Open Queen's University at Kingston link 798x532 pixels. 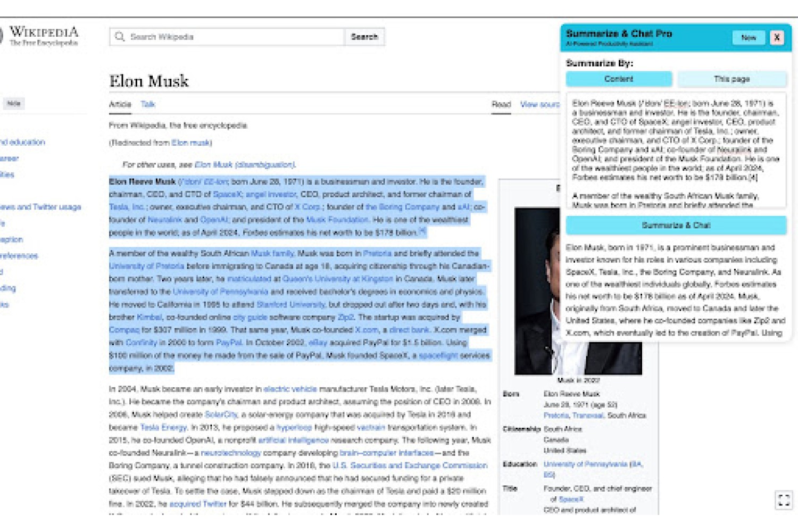pos(338,279)
